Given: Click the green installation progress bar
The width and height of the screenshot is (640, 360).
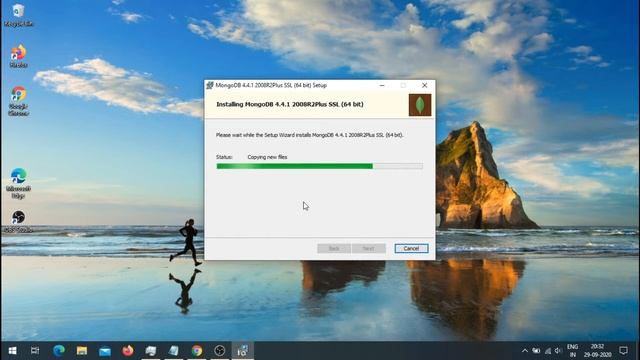Looking at the screenshot, I should click(x=320, y=166).
